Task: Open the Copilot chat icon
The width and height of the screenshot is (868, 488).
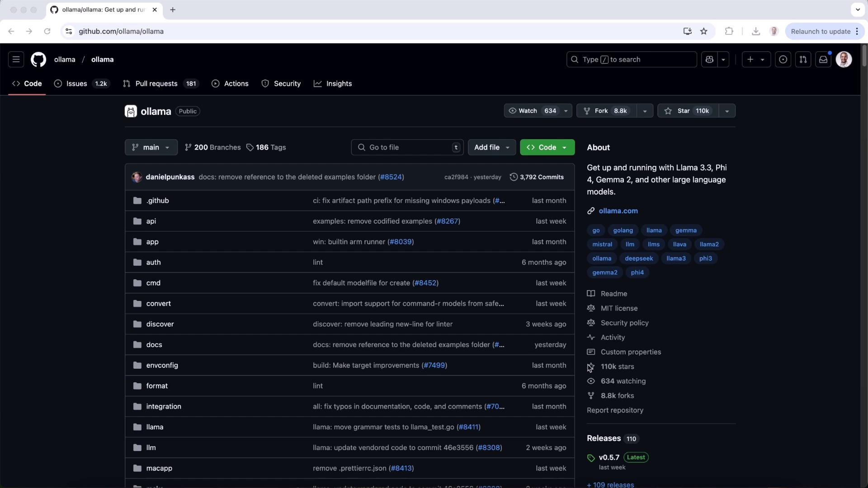Action: [709, 59]
